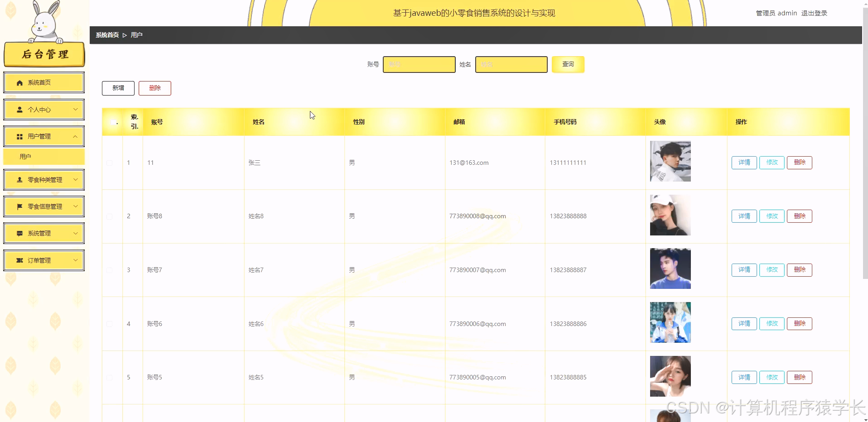Check the row checkbox for 张三
This screenshot has width=868, height=422.
click(109, 163)
